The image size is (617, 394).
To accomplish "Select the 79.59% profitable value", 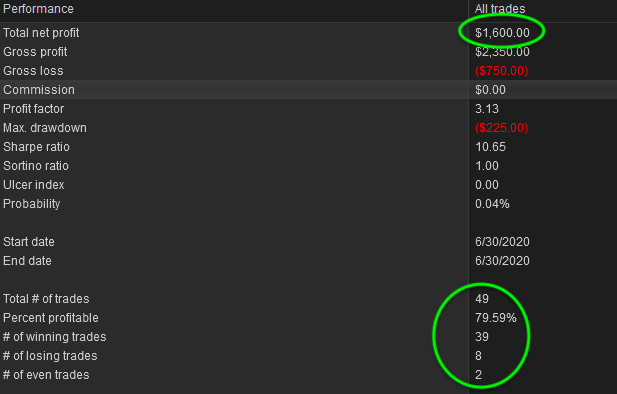I will point(495,318).
